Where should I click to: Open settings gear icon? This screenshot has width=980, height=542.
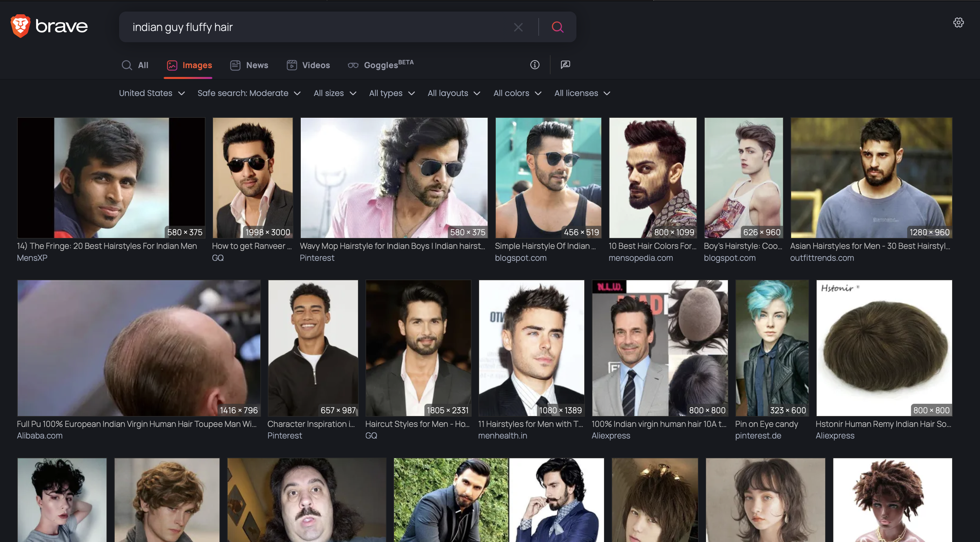point(958,22)
